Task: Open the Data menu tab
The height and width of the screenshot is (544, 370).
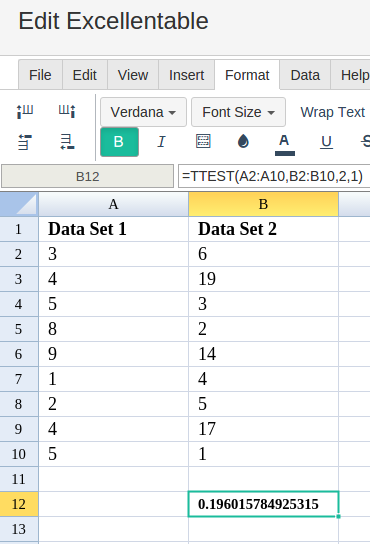Action: coord(305,75)
